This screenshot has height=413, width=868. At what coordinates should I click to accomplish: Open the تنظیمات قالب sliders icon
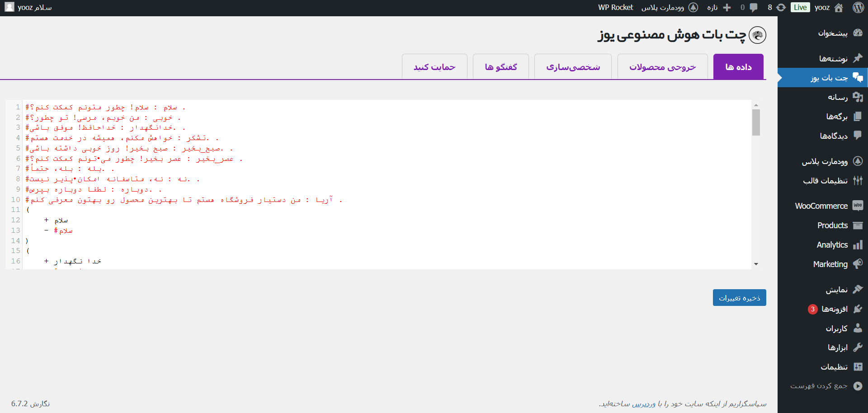tap(858, 180)
